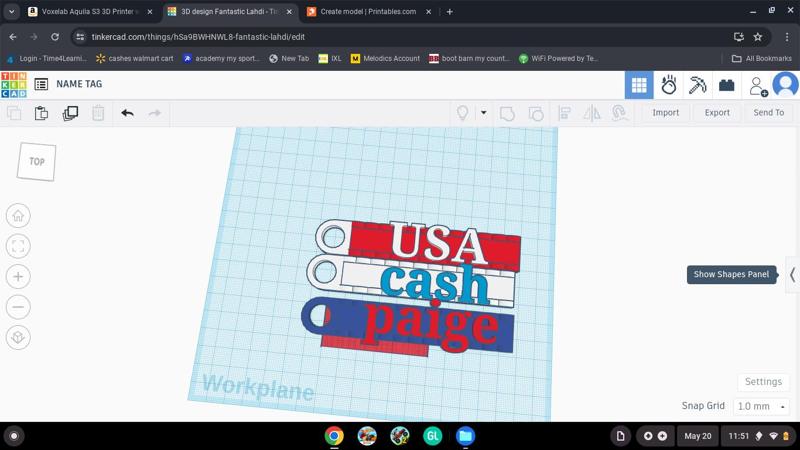The width and height of the screenshot is (800, 450).
Task: Open the design list icon beside NAME TAG
Action: coord(41,84)
